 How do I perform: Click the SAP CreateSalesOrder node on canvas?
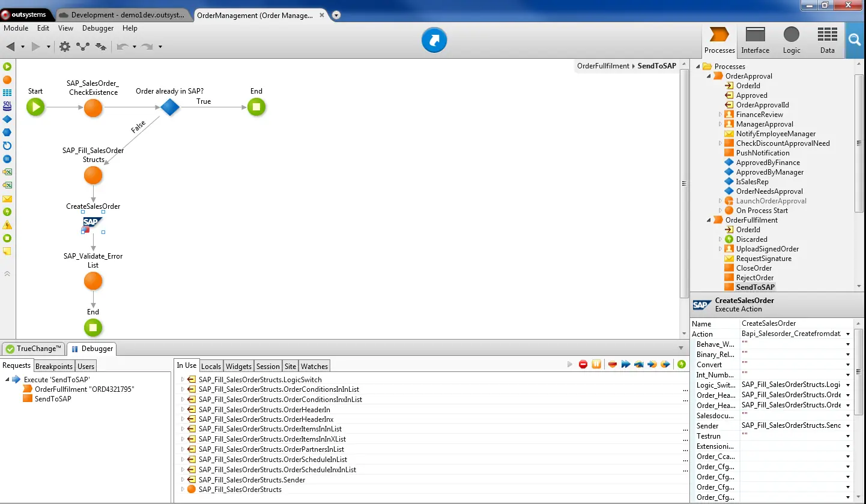pos(93,223)
